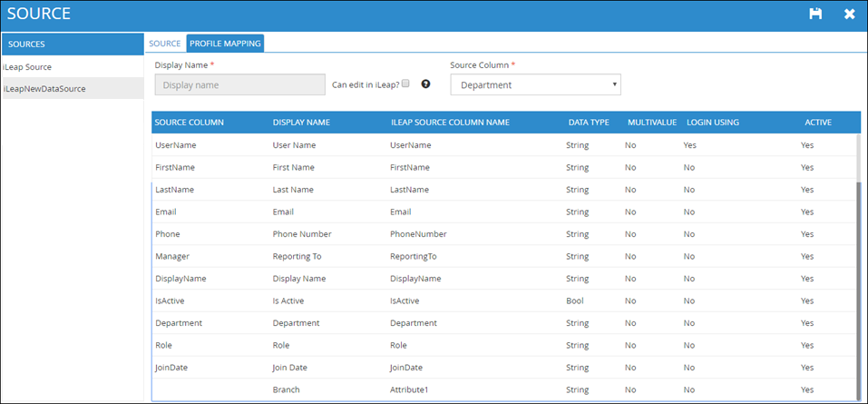Click the LOGIN USING column header
Screen dimensions: 868x404
(x=712, y=123)
